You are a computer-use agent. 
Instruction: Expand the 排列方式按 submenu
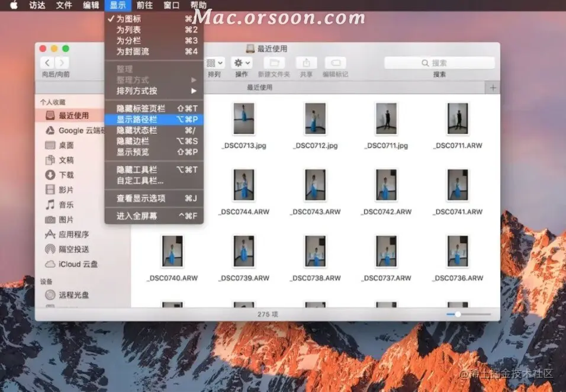(154, 91)
